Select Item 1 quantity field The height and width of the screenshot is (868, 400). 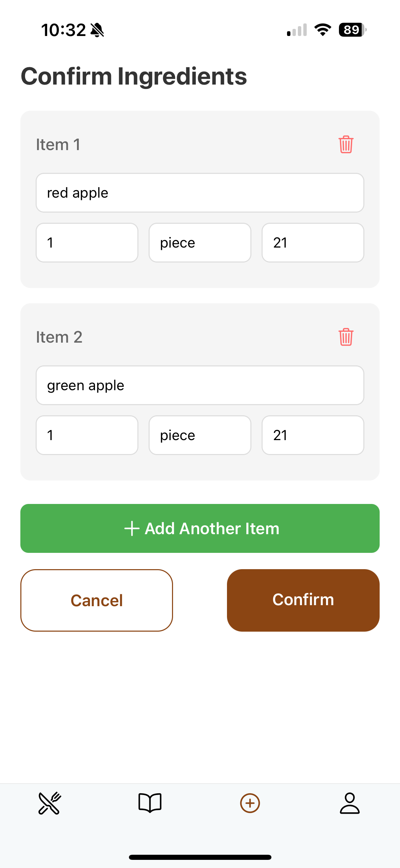tap(87, 243)
